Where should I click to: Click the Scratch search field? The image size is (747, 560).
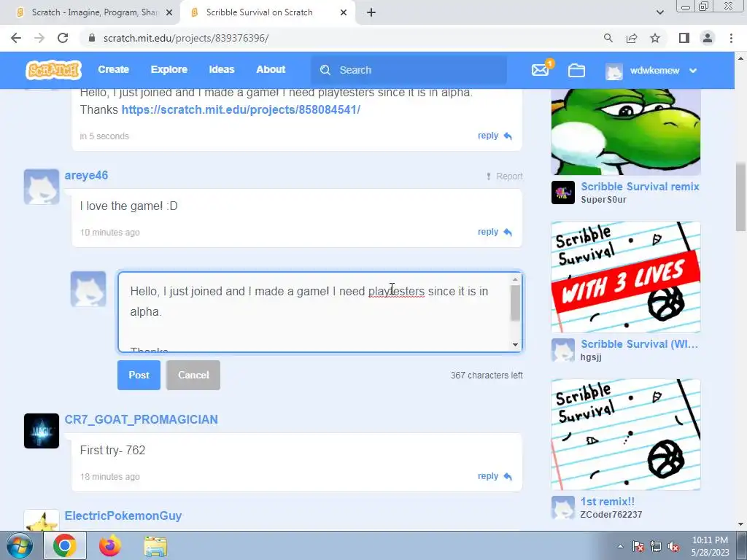coord(409,70)
